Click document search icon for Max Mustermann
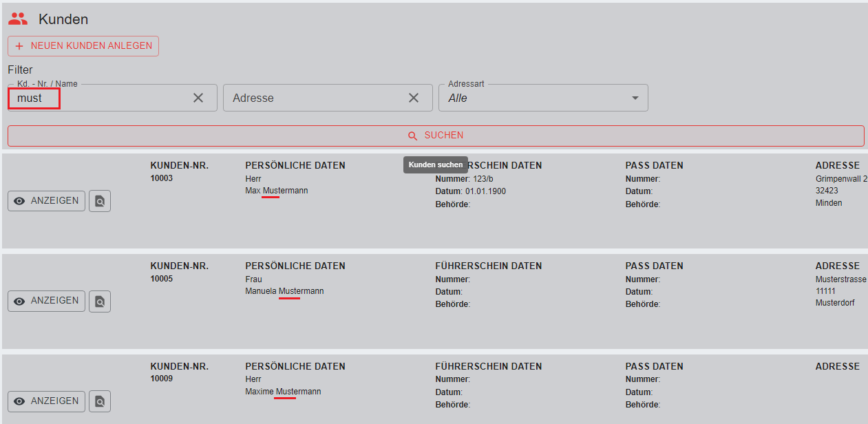 pyautogui.click(x=100, y=202)
